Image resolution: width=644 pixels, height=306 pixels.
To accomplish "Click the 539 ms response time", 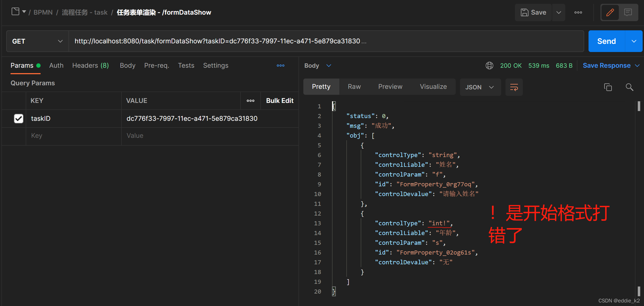I will tap(539, 66).
